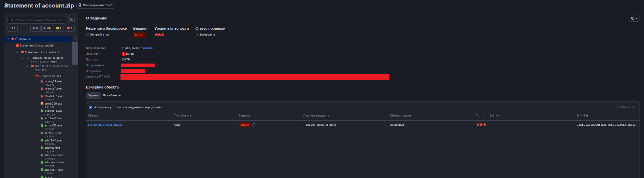Click red file icon of nssm_32.exe
644x178 pixels.
pyautogui.click(x=42, y=81)
